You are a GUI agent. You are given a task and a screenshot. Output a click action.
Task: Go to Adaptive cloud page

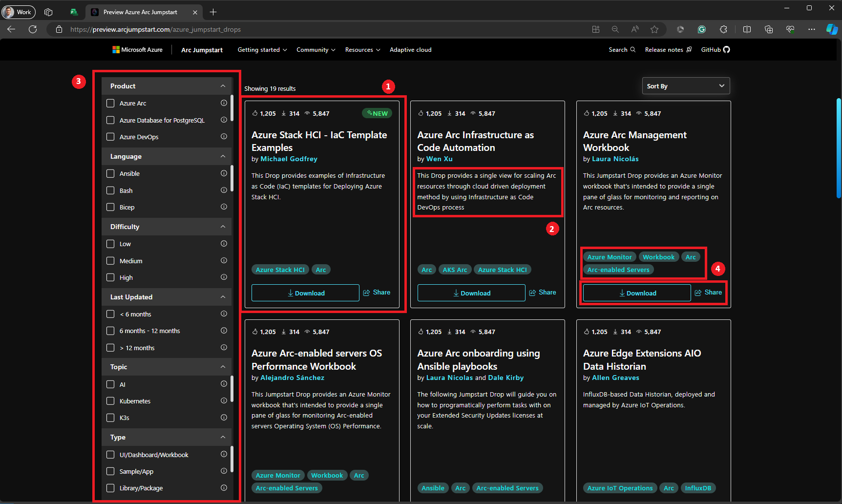click(x=410, y=50)
